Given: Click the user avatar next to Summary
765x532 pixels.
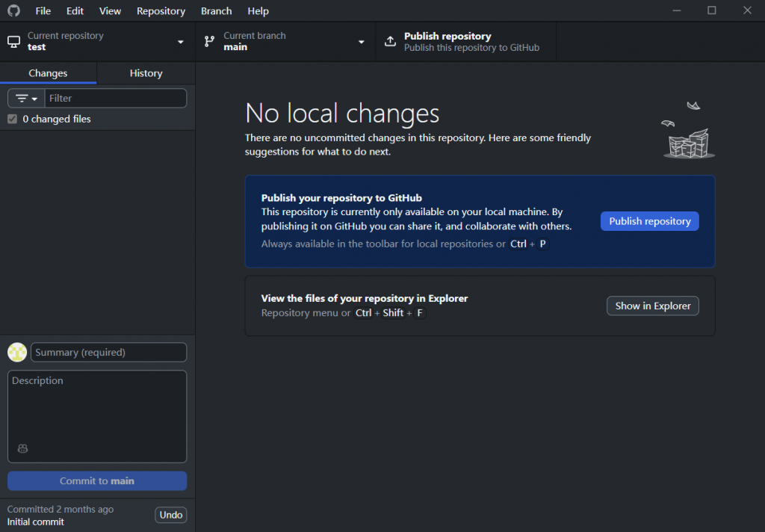Looking at the screenshot, I should coord(17,353).
